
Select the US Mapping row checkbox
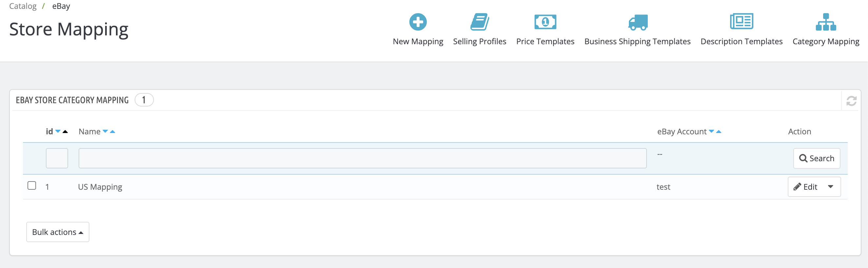(32, 186)
